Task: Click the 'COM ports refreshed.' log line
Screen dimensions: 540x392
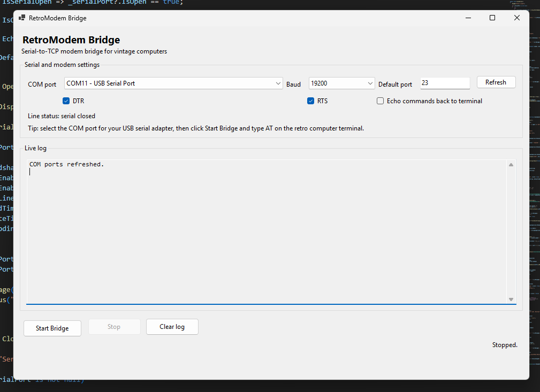Action: pyautogui.click(x=66, y=164)
